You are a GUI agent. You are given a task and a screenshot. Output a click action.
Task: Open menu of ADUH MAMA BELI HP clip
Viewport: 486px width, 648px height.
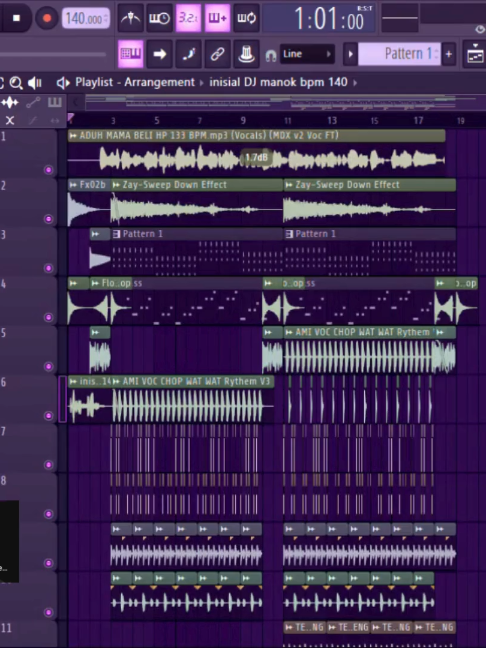73,136
